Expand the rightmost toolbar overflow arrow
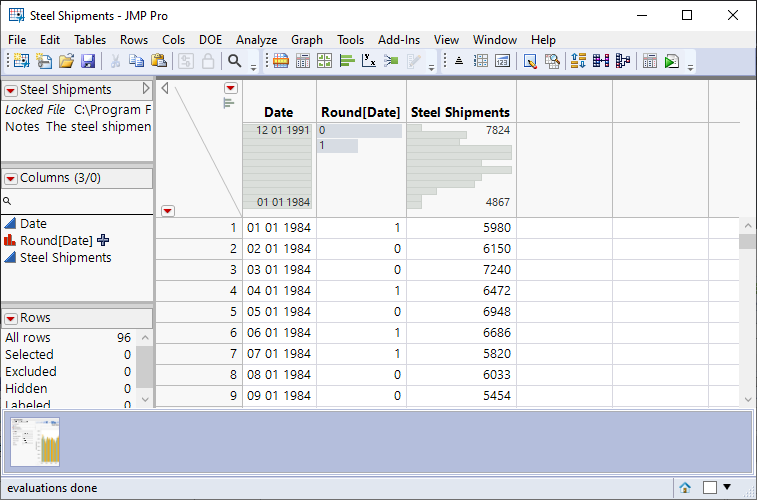Screen dimensions: 757x500 click(x=690, y=68)
